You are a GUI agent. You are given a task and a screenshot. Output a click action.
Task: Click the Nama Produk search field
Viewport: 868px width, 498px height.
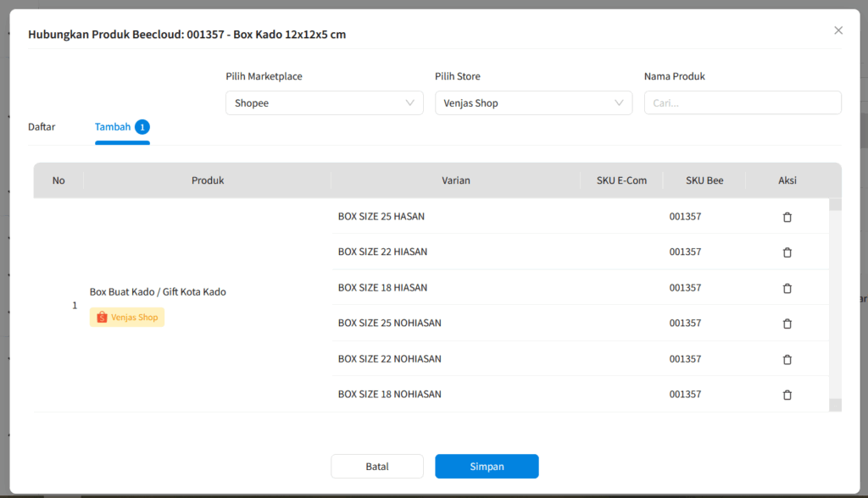tap(743, 102)
